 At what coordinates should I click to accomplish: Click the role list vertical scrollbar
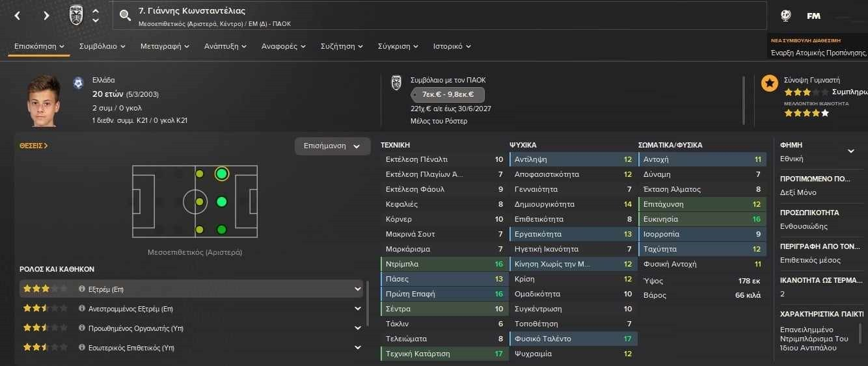point(368,302)
